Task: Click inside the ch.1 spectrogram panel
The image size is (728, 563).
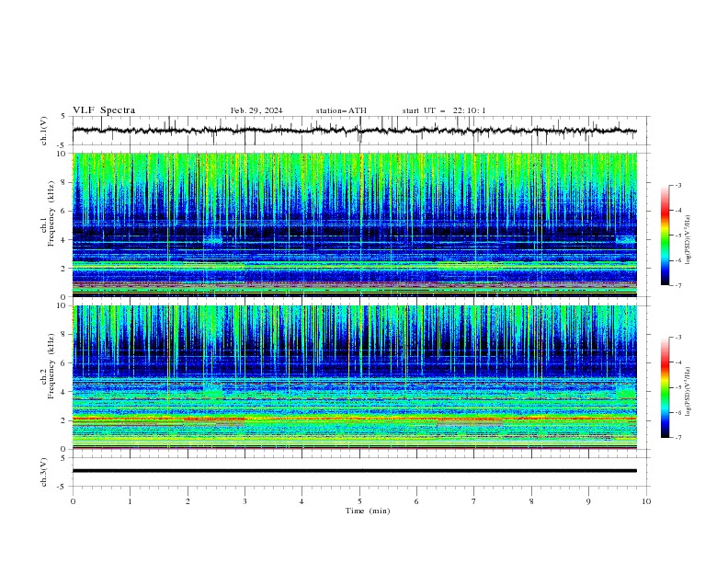Action: 354,224
